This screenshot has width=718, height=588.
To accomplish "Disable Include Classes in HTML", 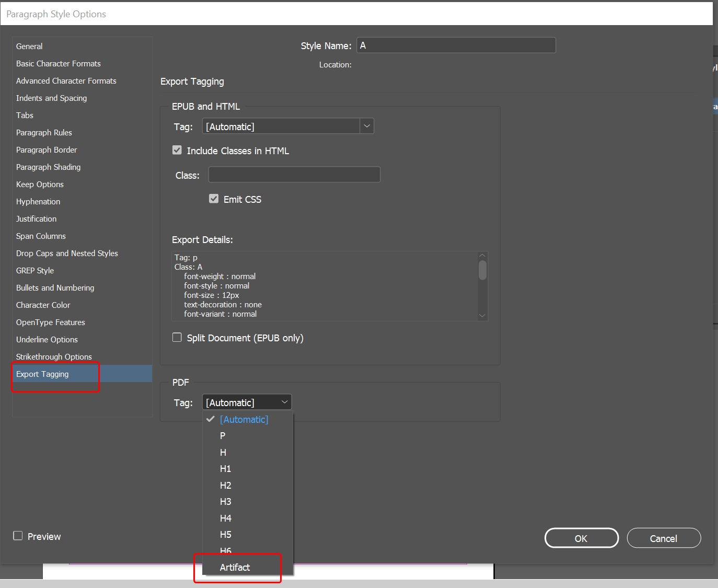I will pos(177,150).
